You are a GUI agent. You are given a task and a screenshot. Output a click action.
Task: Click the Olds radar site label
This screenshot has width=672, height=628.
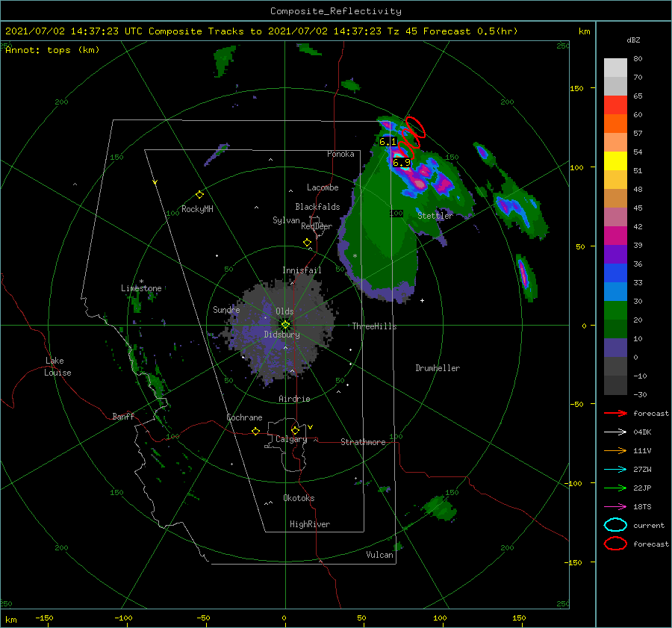[x=284, y=311]
